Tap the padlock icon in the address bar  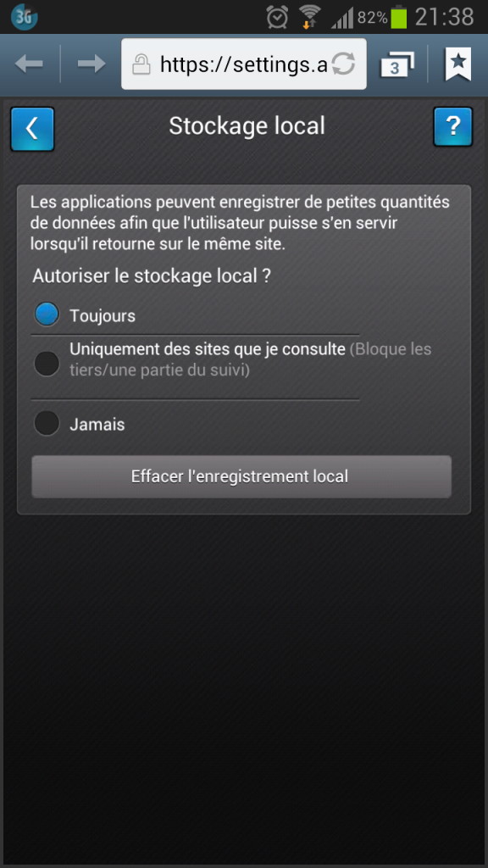click(x=141, y=64)
